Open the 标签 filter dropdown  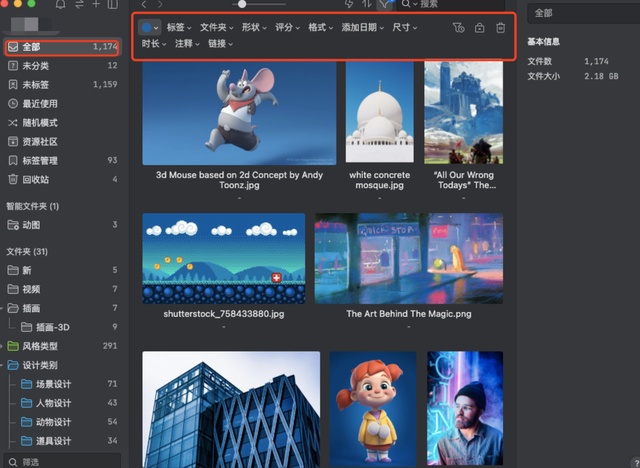[x=179, y=27]
